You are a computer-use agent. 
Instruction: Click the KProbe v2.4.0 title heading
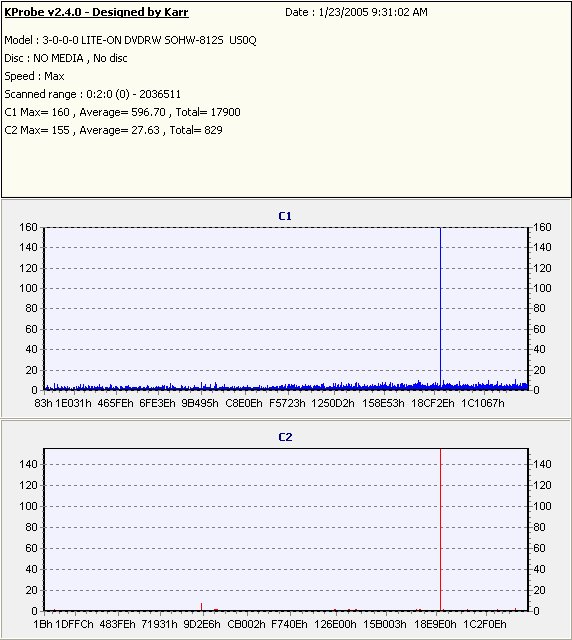[x=96, y=12]
